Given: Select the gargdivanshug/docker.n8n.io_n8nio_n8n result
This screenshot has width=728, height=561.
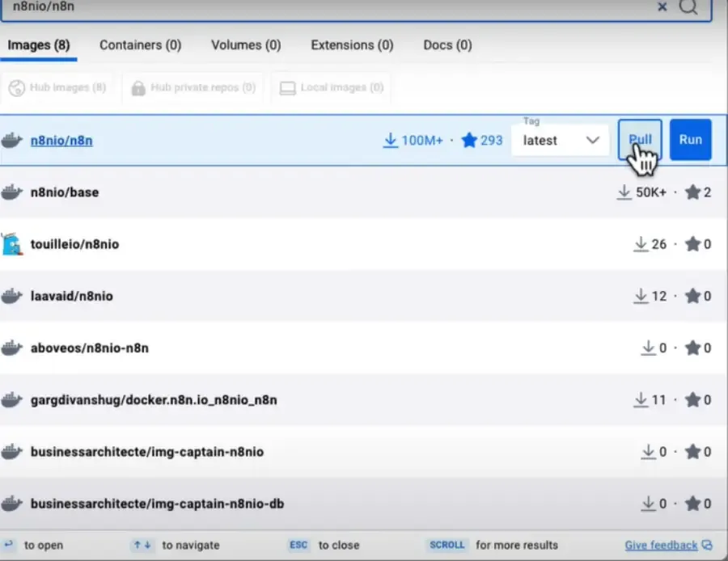Looking at the screenshot, I should [363, 400].
